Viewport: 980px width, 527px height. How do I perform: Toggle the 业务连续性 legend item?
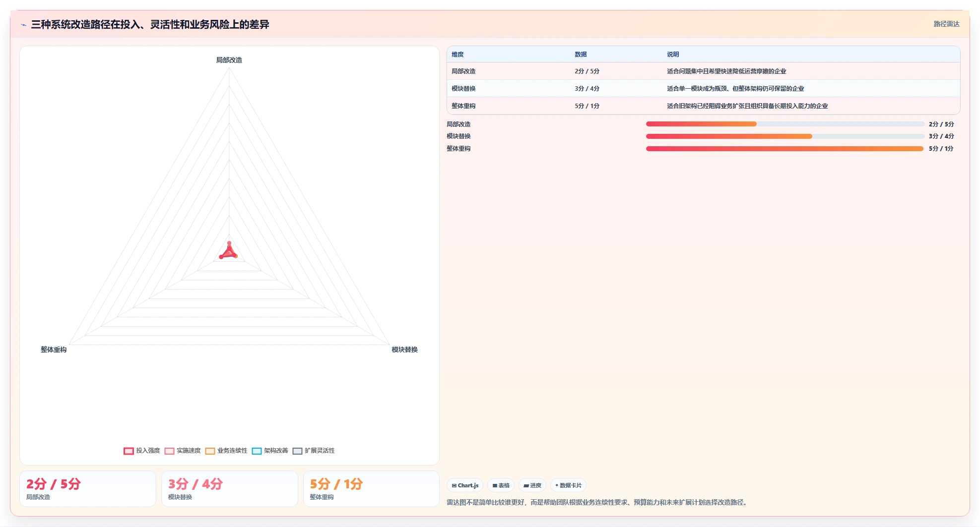[226, 451]
